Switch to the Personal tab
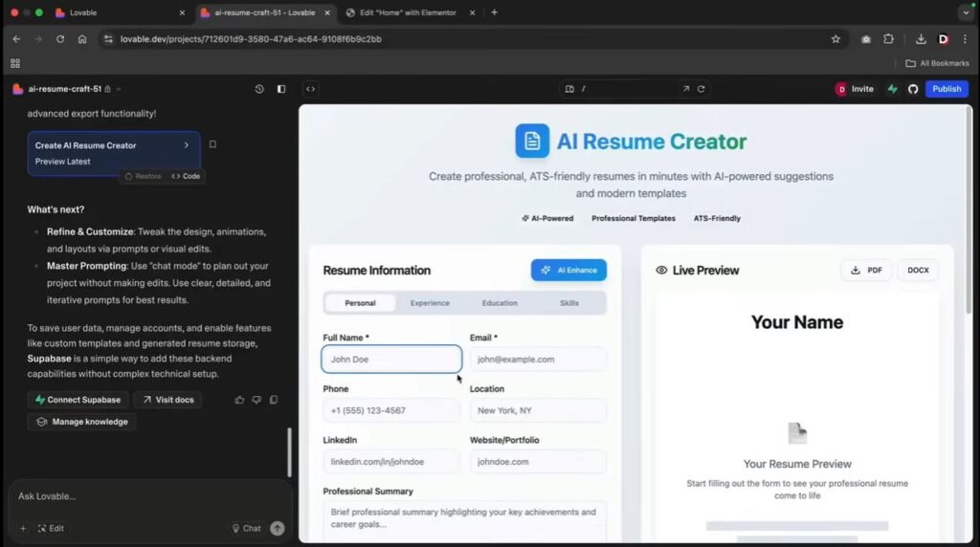Image resolution: width=980 pixels, height=547 pixels. (360, 303)
